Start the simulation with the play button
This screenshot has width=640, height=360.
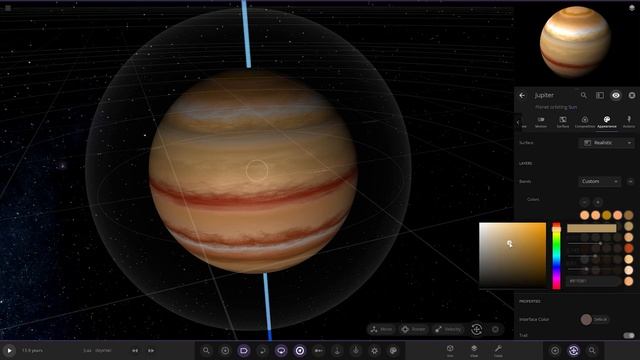point(9,350)
